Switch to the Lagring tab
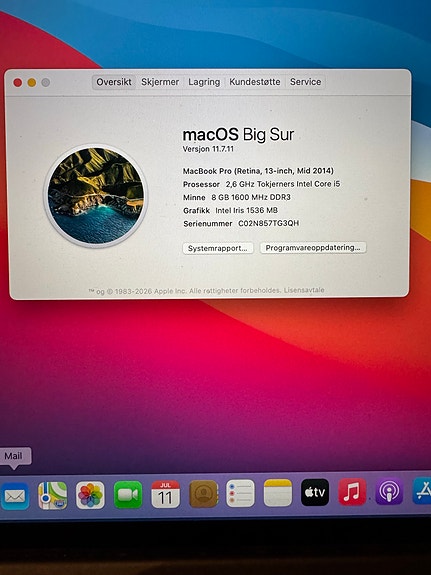Viewport: 431px width, 575px height. tap(204, 82)
